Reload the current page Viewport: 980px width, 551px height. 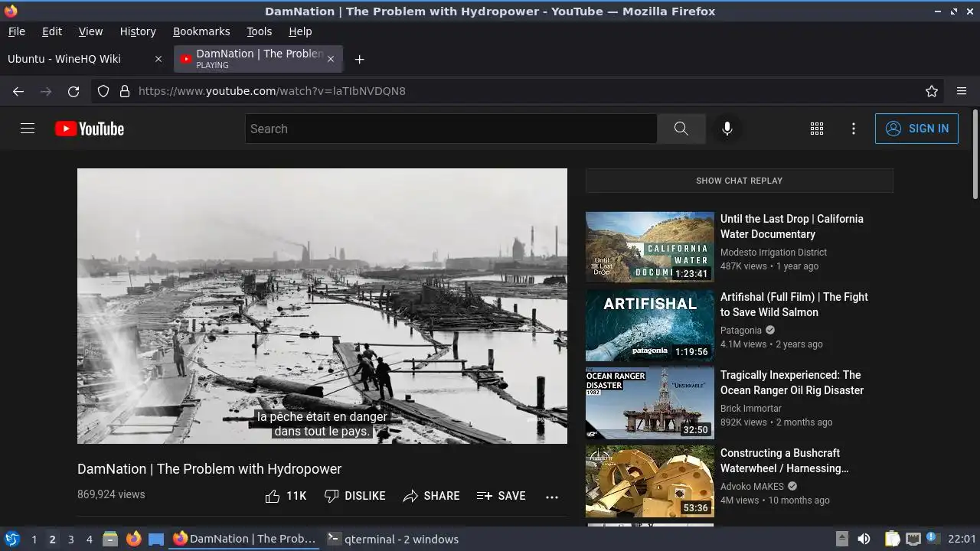coord(73,91)
